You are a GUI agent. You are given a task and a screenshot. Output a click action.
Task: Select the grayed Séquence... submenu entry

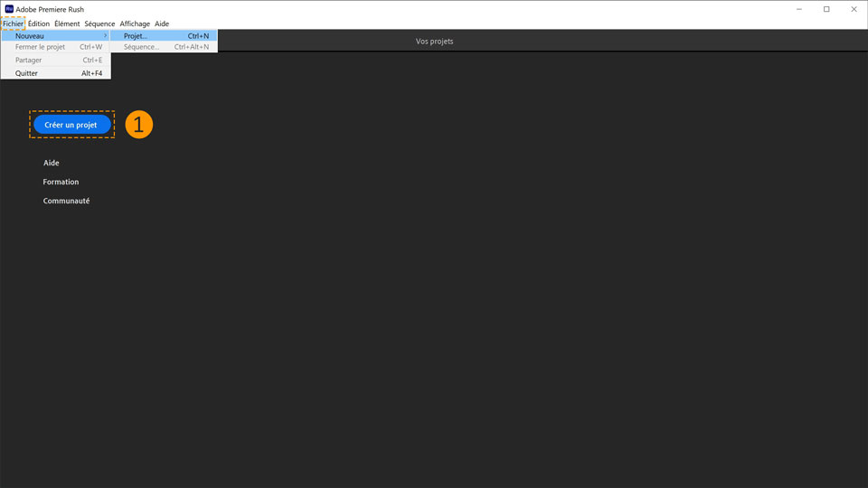(x=164, y=47)
